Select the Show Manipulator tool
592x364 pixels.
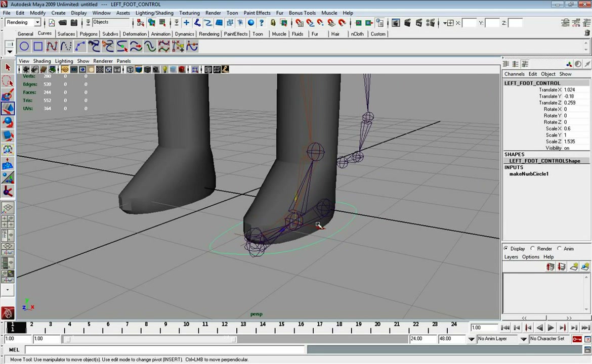(x=8, y=177)
